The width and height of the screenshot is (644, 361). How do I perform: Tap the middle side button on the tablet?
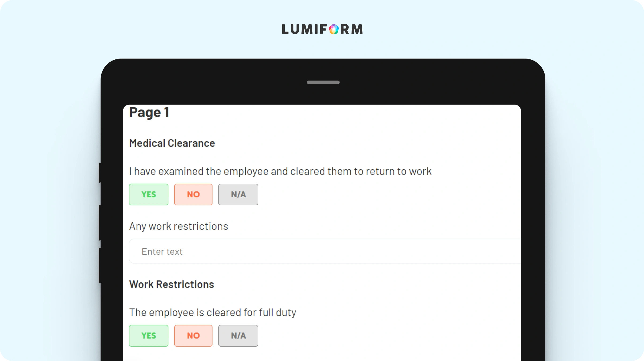100,223
